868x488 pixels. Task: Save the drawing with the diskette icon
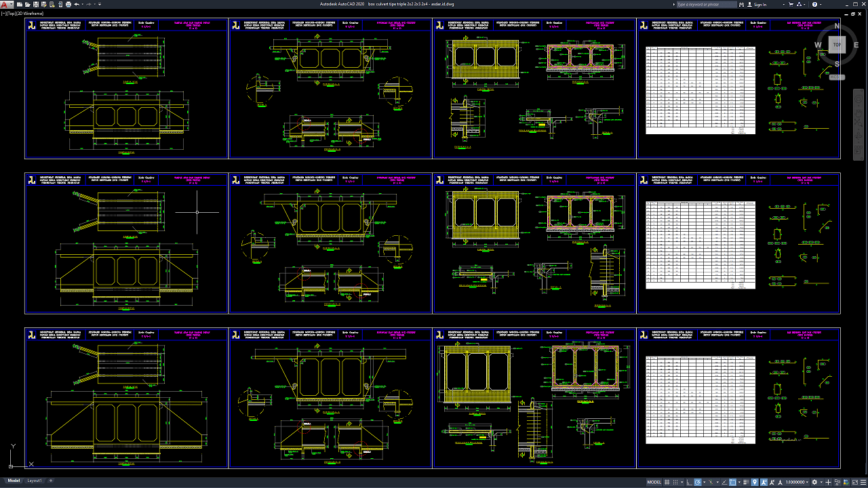tap(36, 4)
